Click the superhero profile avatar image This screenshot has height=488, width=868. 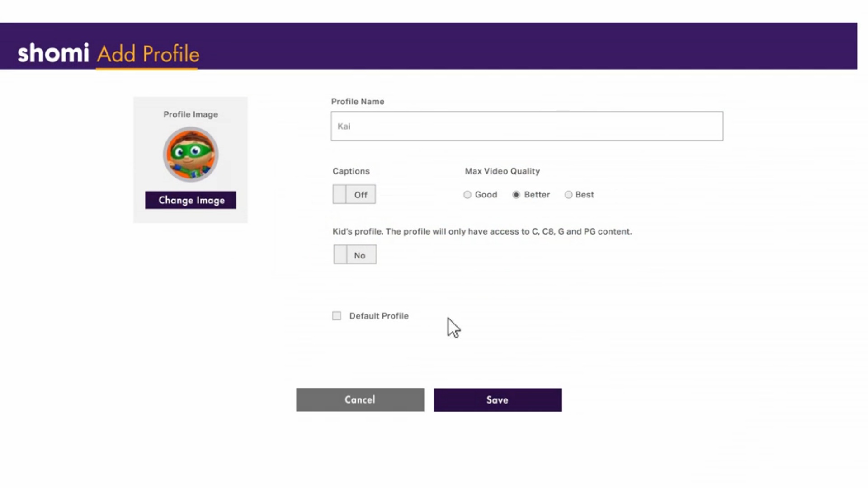(x=190, y=155)
